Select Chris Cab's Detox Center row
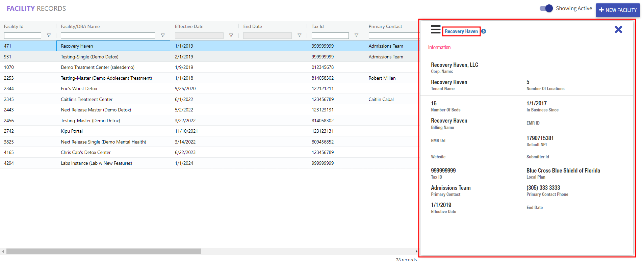The image size is (644, 261). (x=209, y=152)
